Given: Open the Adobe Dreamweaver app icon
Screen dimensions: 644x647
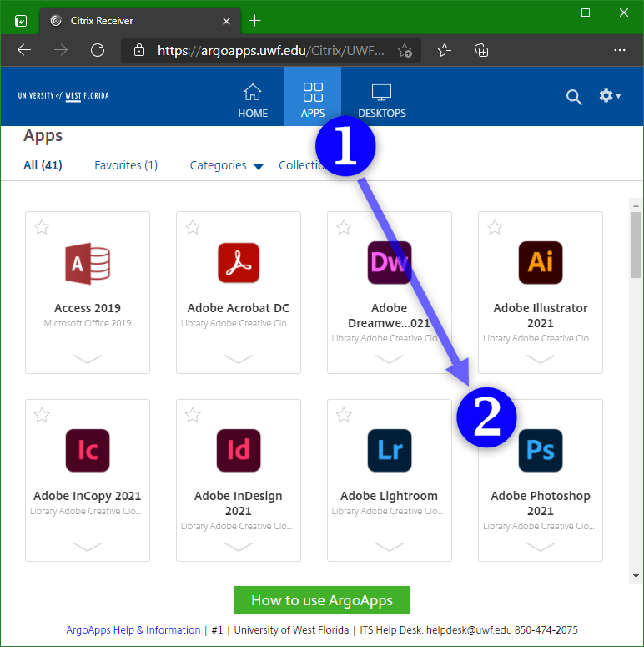Looking at the screenshot, I should coord(390,263).
